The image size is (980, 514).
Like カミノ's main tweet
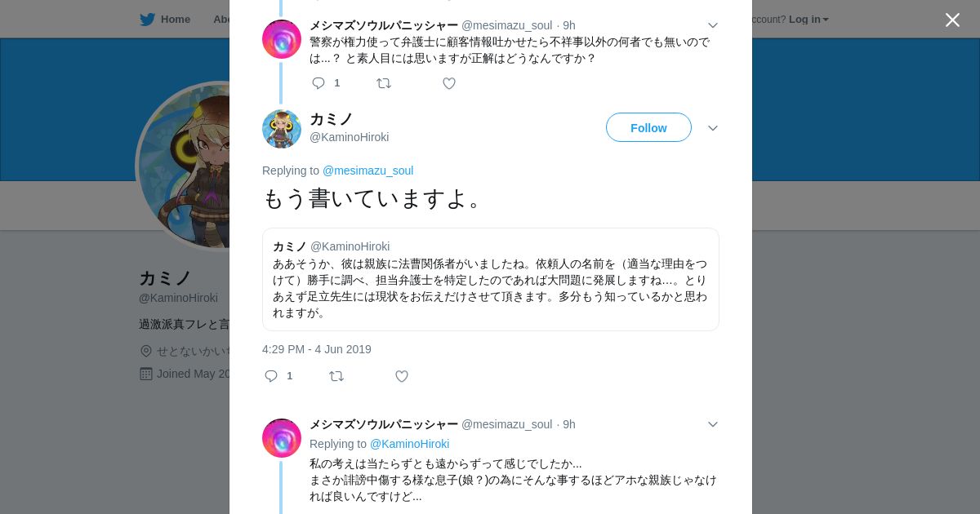tap(402, 376)
